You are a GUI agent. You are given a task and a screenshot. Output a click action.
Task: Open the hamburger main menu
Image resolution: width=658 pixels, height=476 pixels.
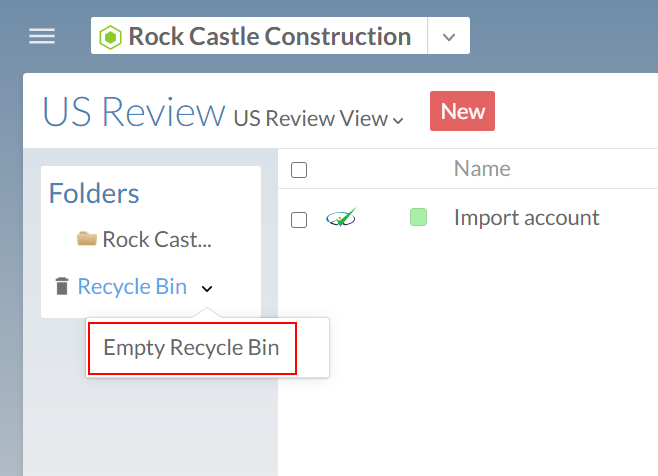click(x=42, y=37)
